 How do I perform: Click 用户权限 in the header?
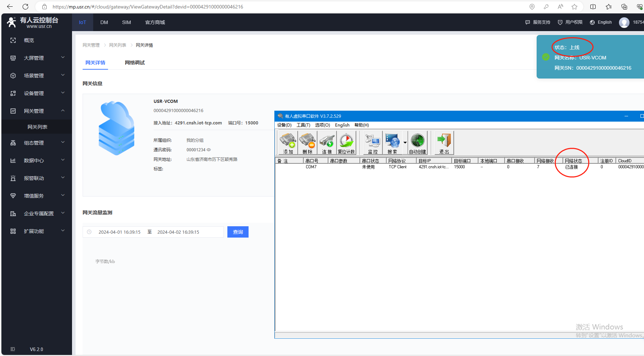tap(570, 22)
